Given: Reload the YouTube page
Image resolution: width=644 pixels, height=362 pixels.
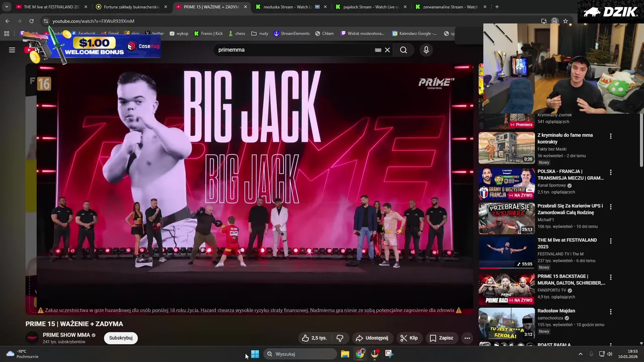Looking at the screenshot, I should pyautogui.click(x=31, y=21).
